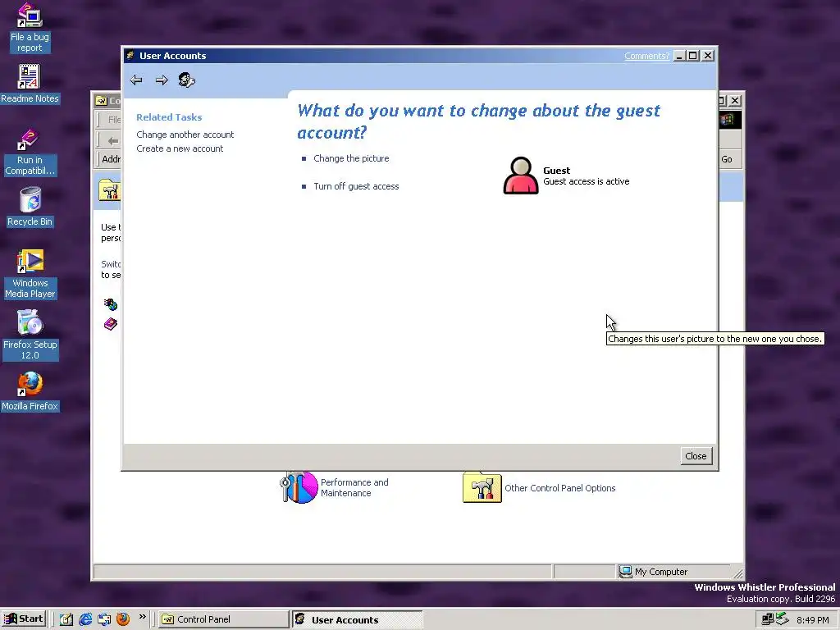The width and height of the screenshot is (840, 630).
Task: Open Run in Compatibility desktop shortcut
Action: point(30,153)
